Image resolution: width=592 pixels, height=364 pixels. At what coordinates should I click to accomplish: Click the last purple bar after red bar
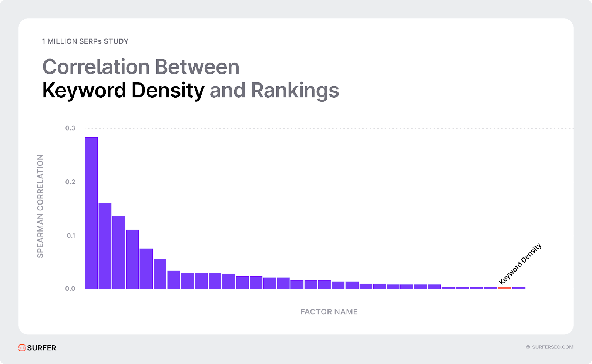(x=519, y=288)
